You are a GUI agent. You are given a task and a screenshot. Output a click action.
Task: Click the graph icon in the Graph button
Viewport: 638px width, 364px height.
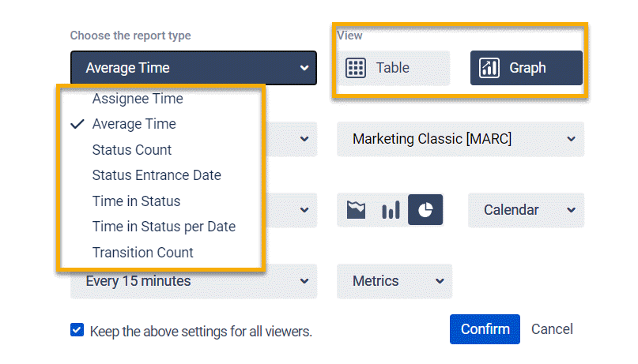pyautogui.click(x=489, y=68)
